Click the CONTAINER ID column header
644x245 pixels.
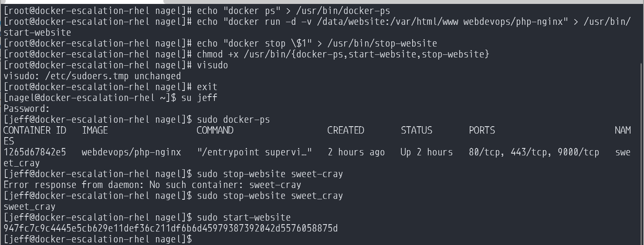click(35, 131)
